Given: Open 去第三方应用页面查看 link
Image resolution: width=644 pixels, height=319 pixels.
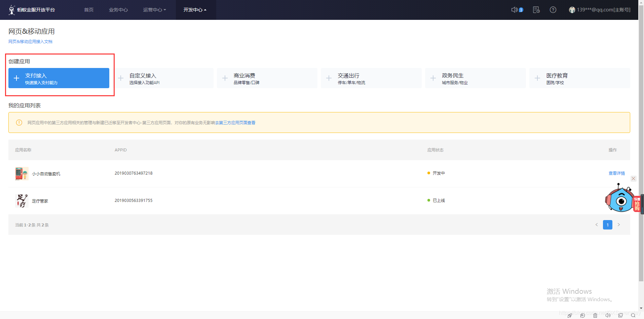Looking at the screenshot, I should [235, 123].
